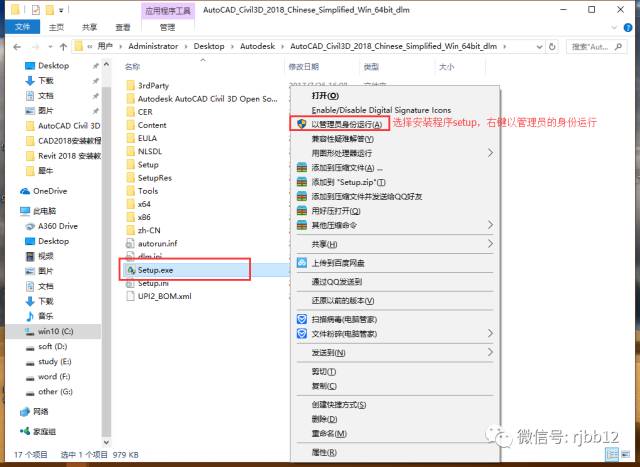Click the 名称 column header
Image resolution: width=640 pixels, height=467 pixels.
click(134, 66)
